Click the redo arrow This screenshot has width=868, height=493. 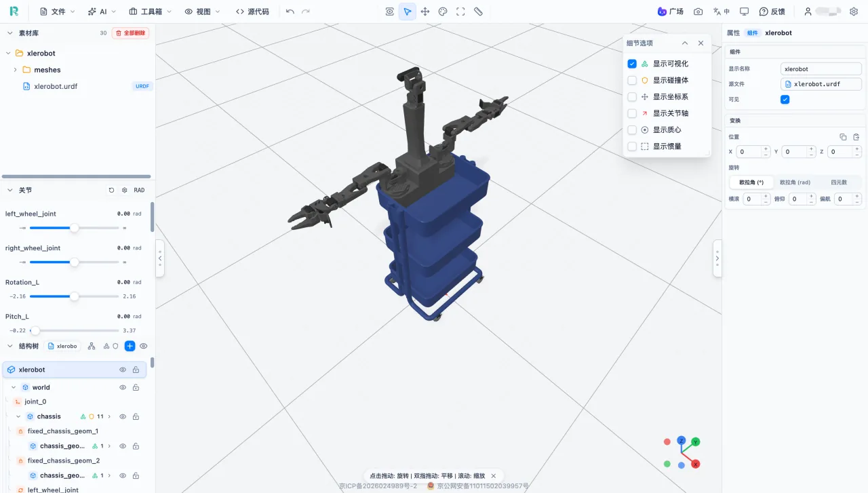tap(306, 12)
